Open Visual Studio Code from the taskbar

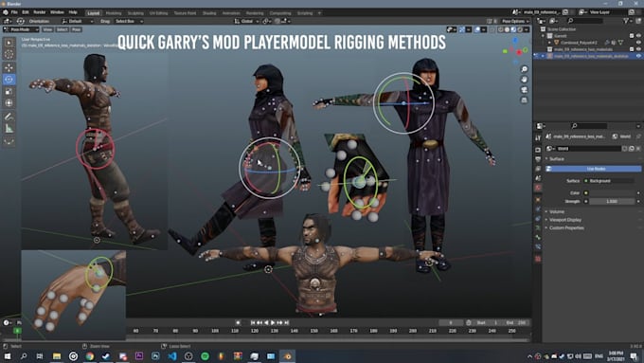coord(172,356)
